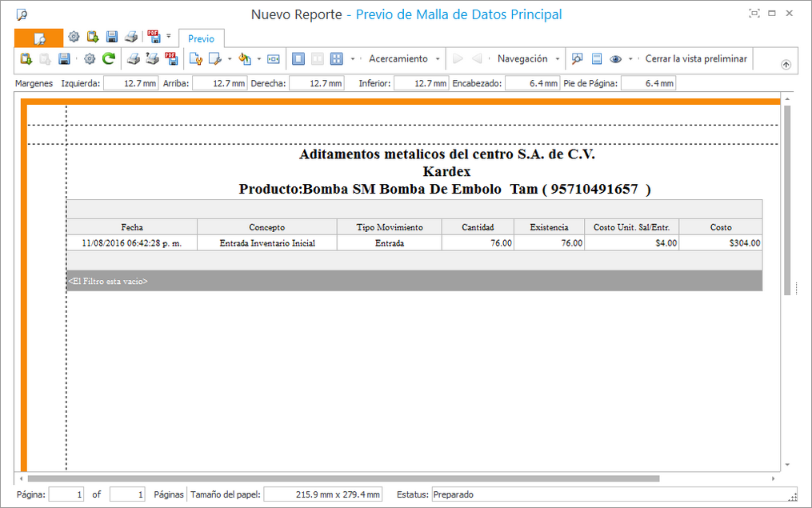
Task: Click the Izquierda margin input field
Action: pyautogui.click(x=130, y=83)
